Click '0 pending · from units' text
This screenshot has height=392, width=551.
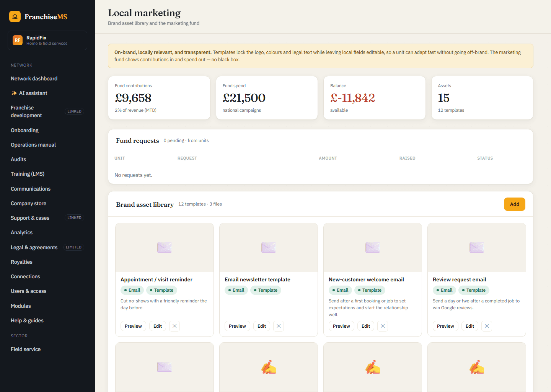pyautogui.click(x=186, y=140)
